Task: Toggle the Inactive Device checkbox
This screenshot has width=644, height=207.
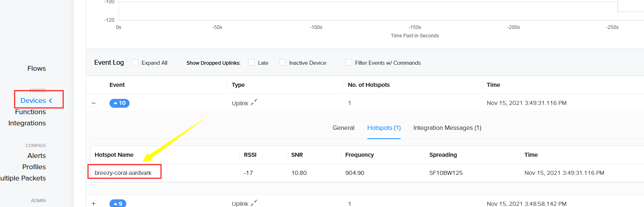Action: point(283,62)
